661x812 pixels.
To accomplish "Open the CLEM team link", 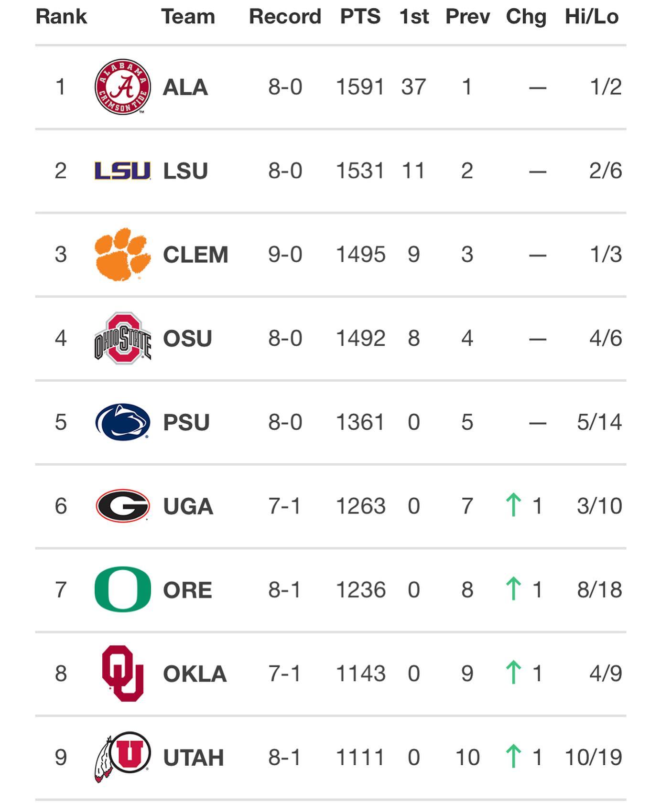I will coord(195,255).
